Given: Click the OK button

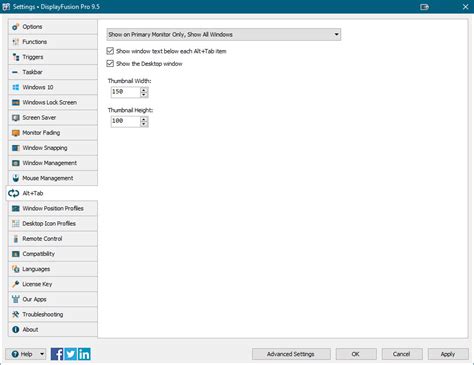Looking at the screenshot, I should point(356,354).
